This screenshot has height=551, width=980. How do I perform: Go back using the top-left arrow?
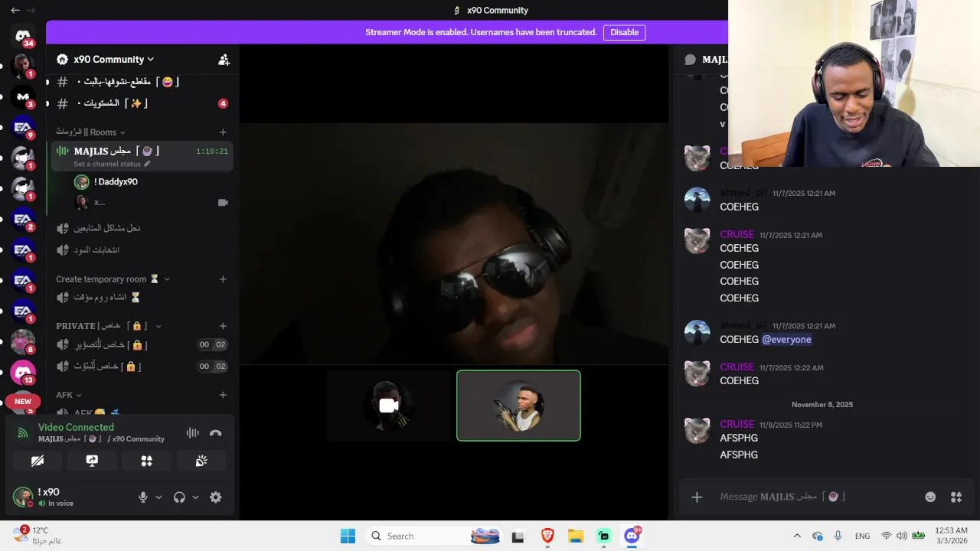click(15, 10)
